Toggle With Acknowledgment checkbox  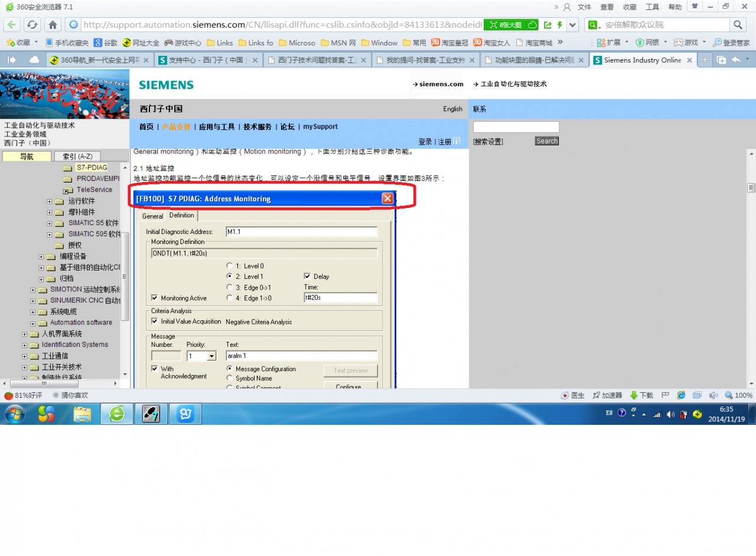tap(155, 369)
